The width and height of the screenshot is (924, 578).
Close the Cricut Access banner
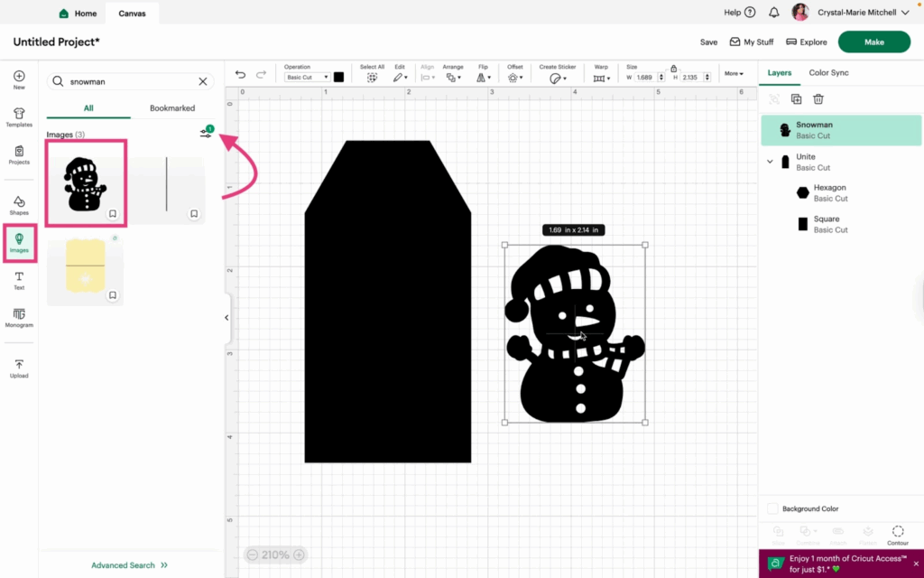[x=916, y=564]
